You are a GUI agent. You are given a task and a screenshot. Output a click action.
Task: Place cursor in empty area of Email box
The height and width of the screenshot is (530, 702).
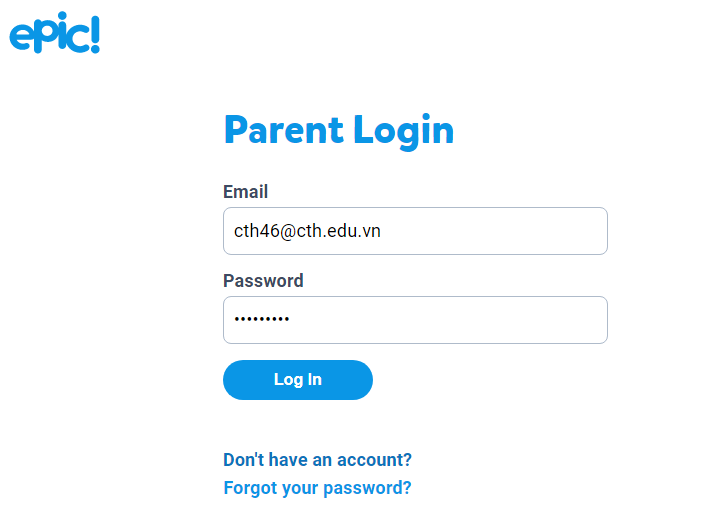(500, 231)
